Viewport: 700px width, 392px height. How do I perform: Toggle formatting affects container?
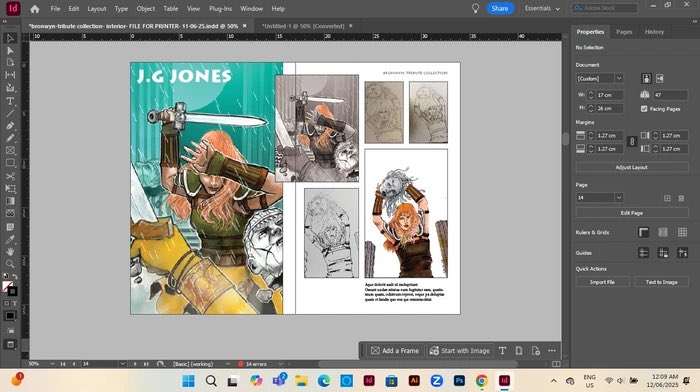click(6, 304)
